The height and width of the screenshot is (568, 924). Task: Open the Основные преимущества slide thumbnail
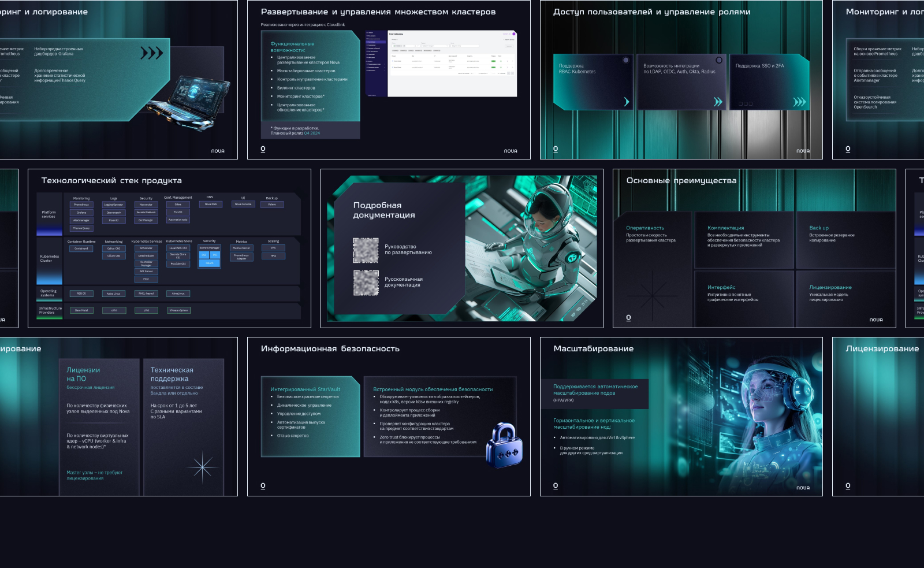coord(754,248)
